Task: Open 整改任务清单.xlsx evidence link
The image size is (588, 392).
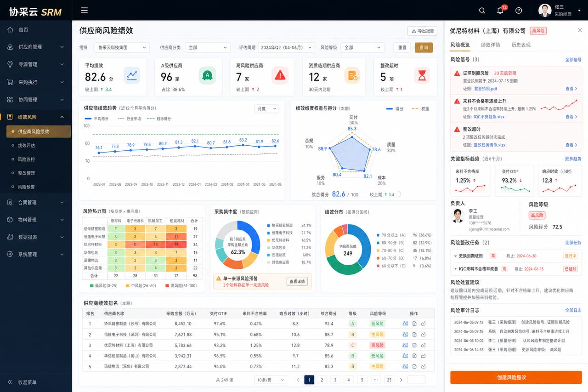Action: (x=490, y=145)
